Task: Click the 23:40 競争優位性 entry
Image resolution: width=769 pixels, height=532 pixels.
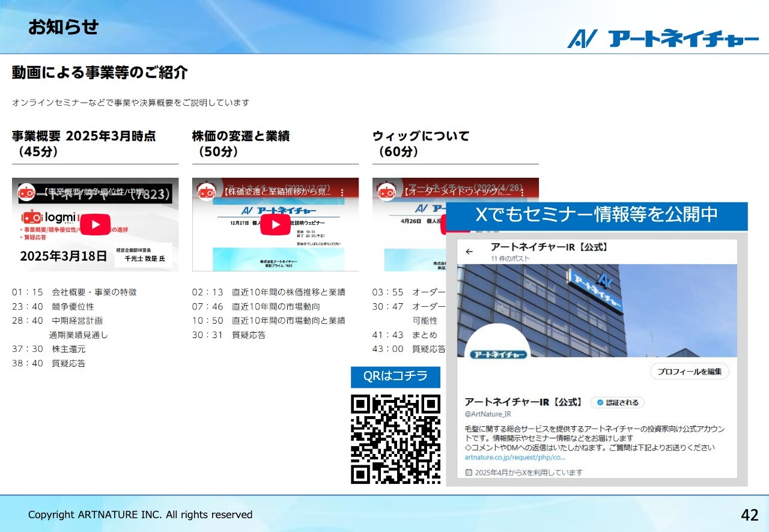Action: pyautogui.click(x=53, y=307)
